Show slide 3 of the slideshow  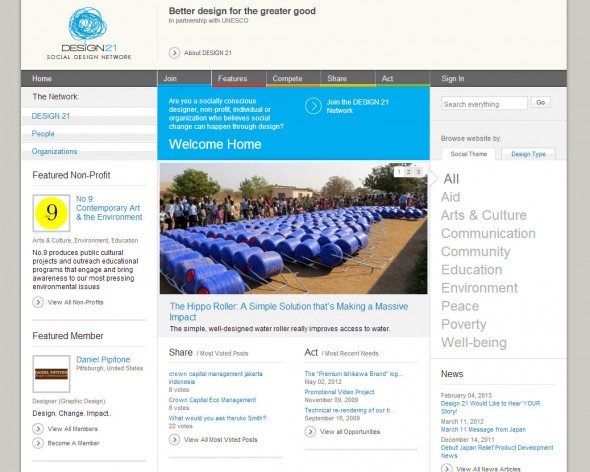418,172
